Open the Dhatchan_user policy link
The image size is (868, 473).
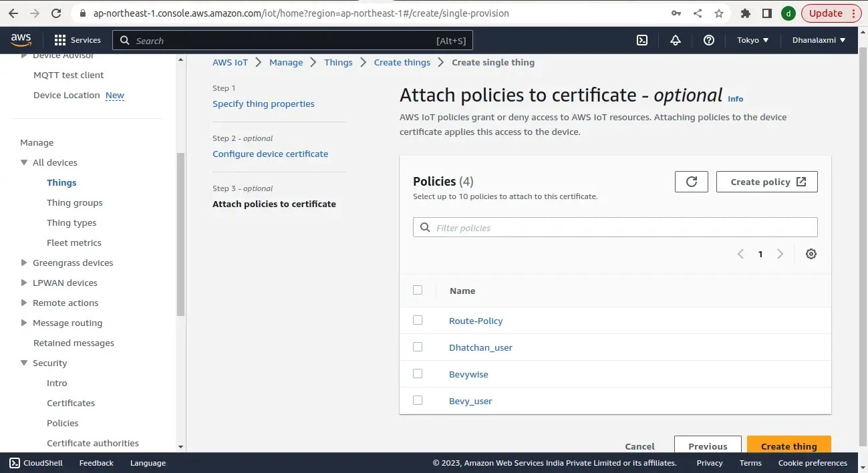(x=480, y=347)
